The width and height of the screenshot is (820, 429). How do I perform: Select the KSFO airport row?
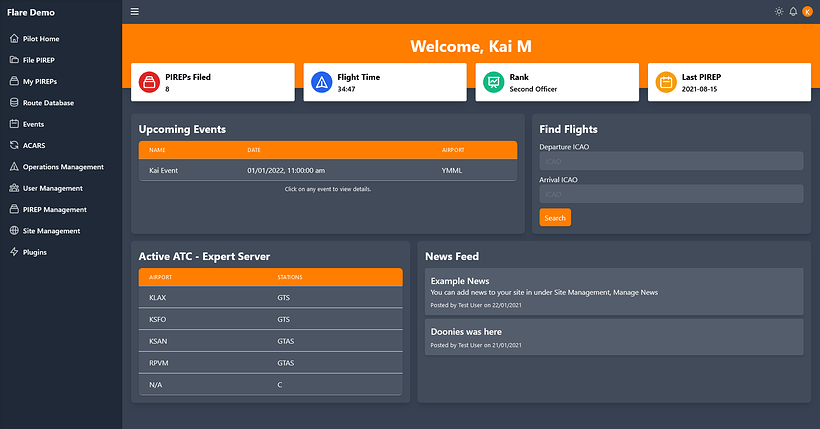coord(270,319)
